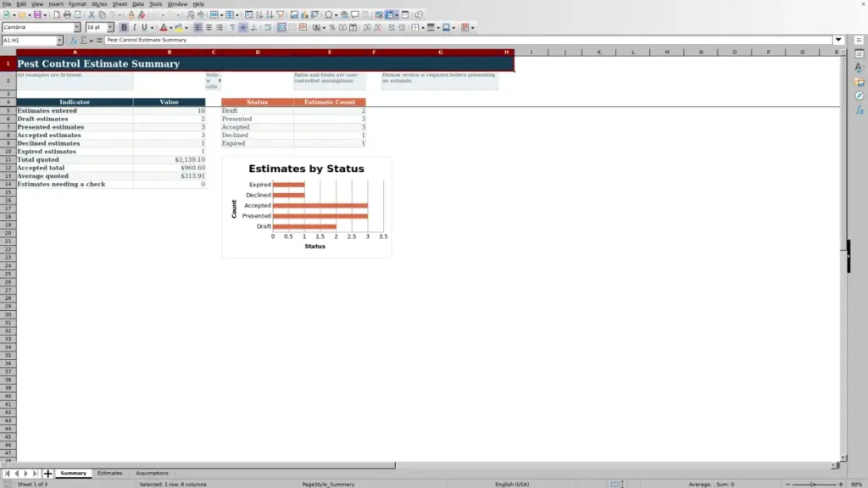The image size is (868, 488).
Task: Open the Font Size dropdown
Action: (x=110, y=27)
